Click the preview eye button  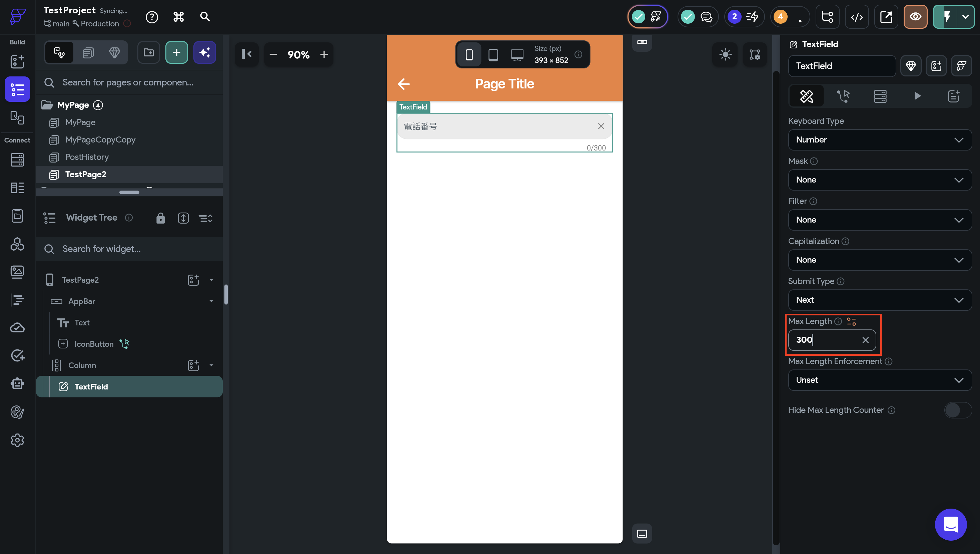coord(915,17)
